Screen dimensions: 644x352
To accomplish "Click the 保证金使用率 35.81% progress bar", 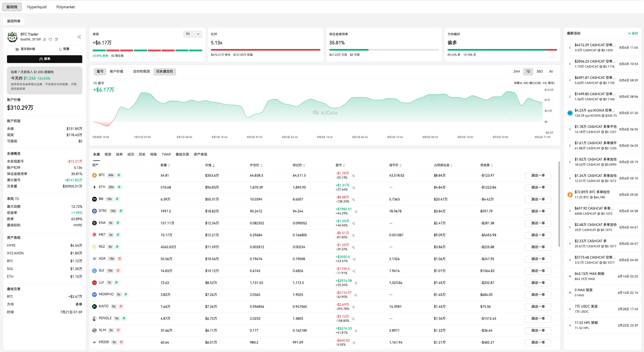I will pyautogui.click(x=384, y=50).
